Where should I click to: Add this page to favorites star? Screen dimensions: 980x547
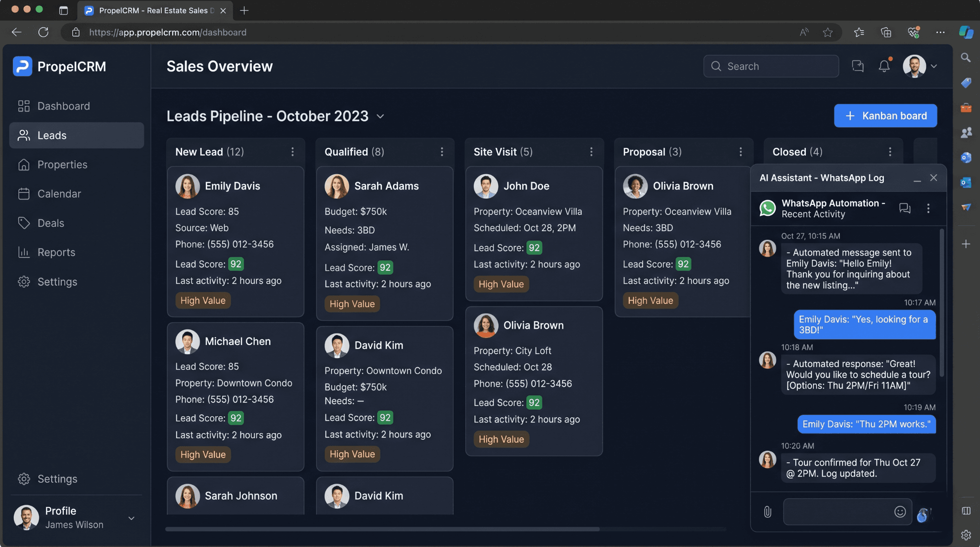tap(827, 32)
